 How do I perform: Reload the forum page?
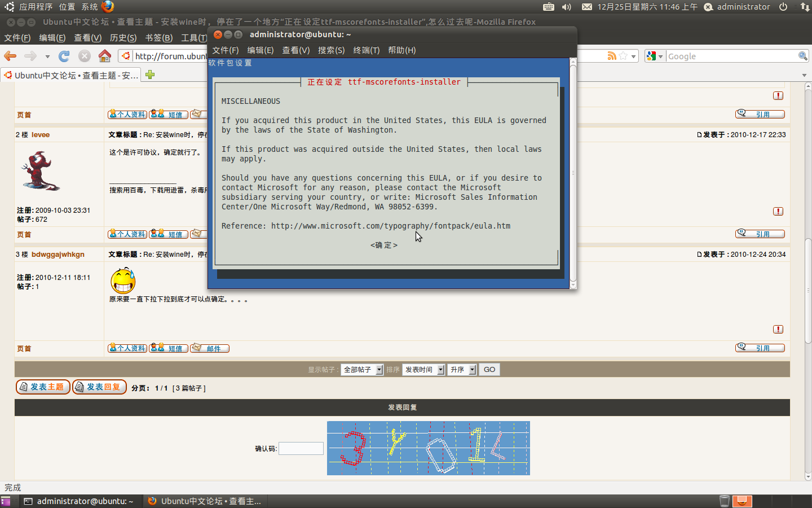(x=64, y=56)
